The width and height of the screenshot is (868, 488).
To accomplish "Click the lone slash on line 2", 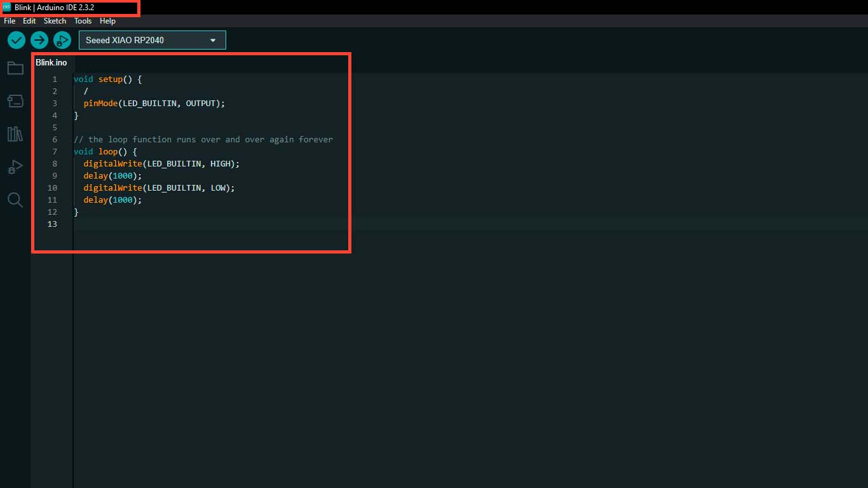I will click(86, 91).
